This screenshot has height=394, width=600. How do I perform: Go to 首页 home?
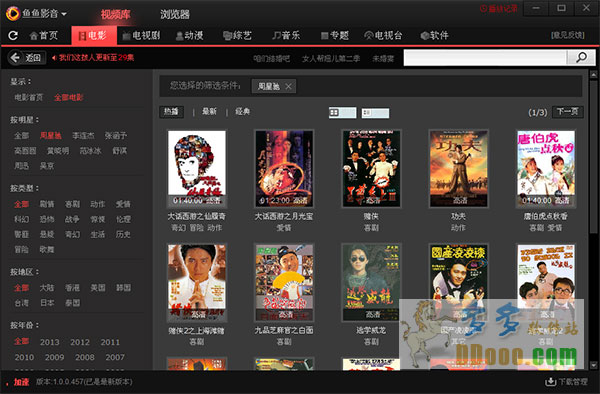tap(44, 36)
